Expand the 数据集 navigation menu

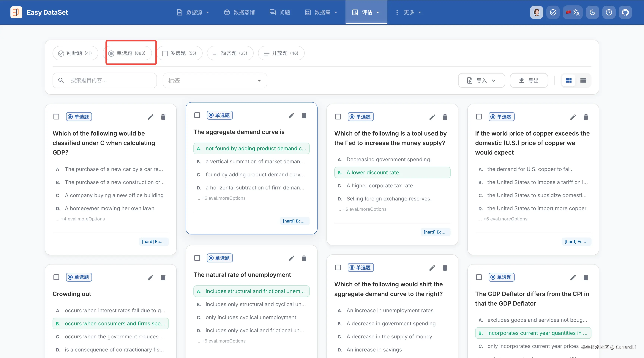321,12
